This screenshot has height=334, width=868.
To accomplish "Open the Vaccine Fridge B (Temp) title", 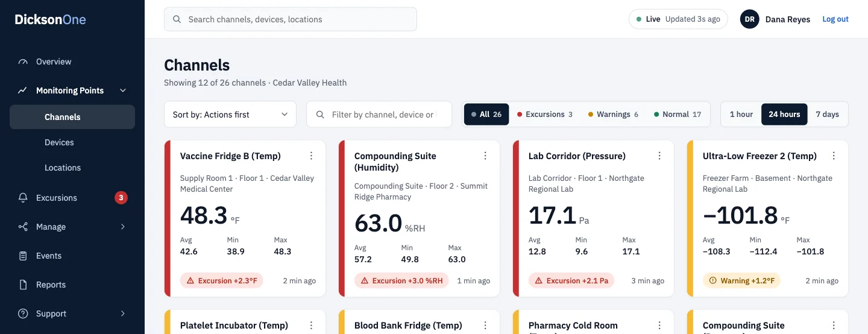I will point(230,156).
